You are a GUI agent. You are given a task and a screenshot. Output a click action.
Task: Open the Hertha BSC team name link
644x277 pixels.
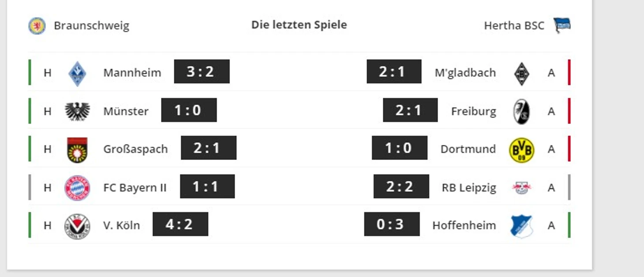[x=514, y=26]
